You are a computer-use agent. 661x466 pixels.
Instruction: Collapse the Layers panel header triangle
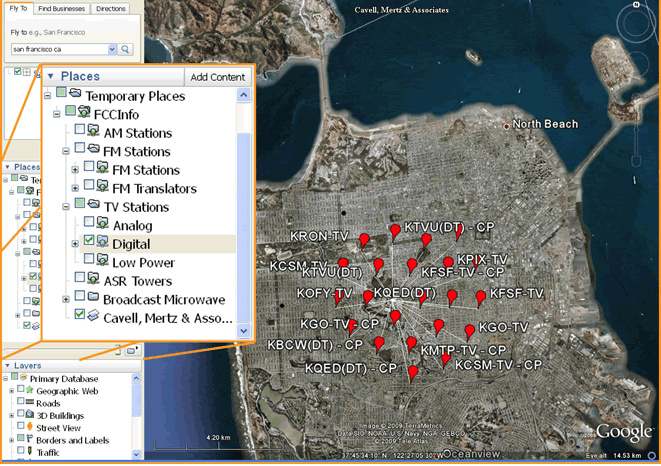click(7, 365)
